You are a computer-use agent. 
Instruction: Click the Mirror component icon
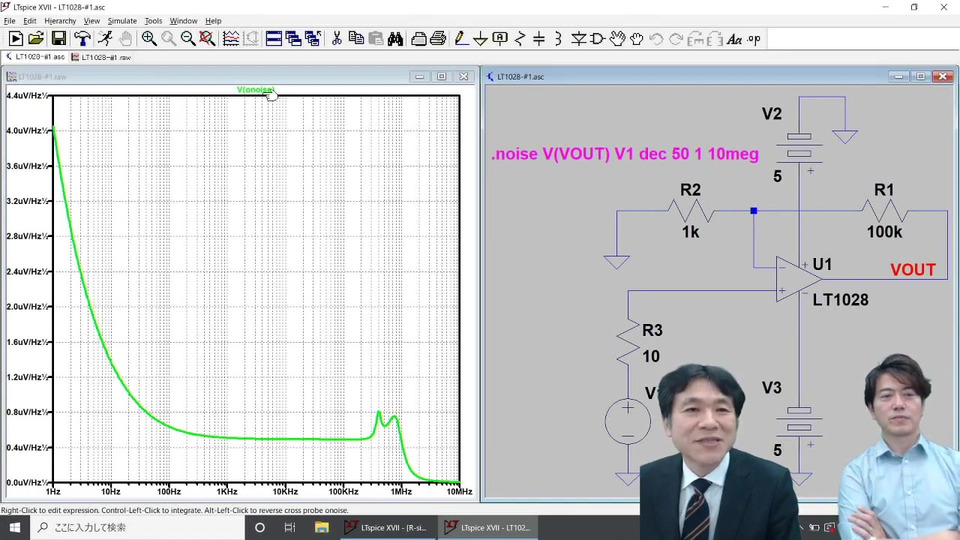coord(714,39)
